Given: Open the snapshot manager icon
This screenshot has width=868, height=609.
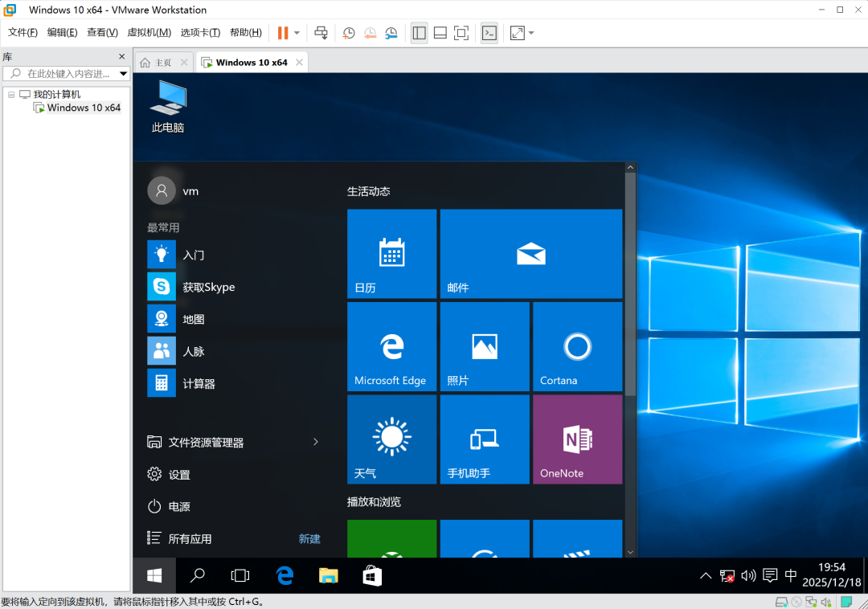Looking at the screenshot, I should coord(391,33).
